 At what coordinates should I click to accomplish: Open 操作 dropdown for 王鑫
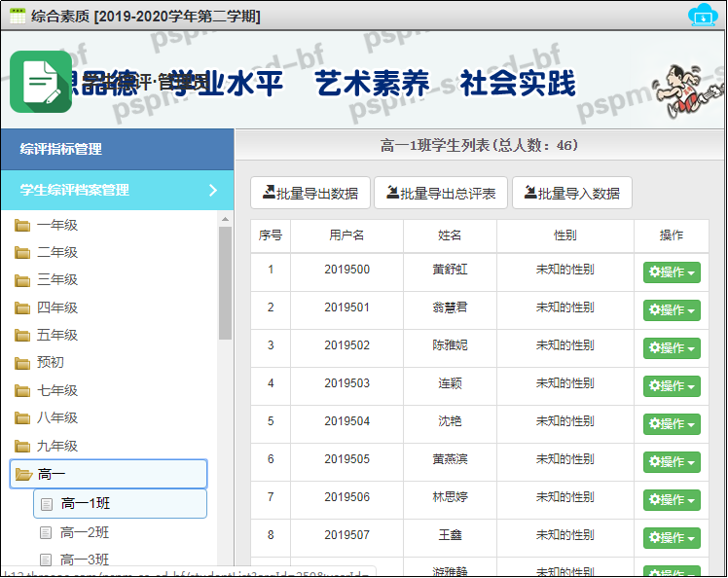click(x=672, y=537)
